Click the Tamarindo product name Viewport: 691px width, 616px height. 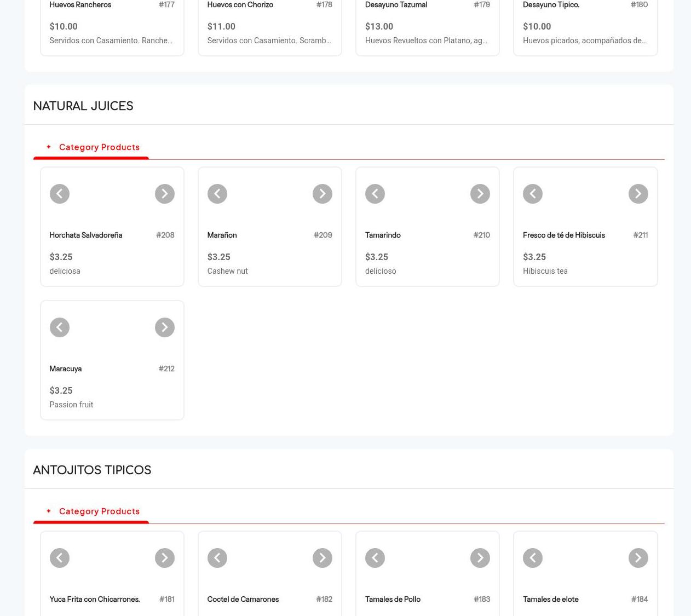[383, 235]
